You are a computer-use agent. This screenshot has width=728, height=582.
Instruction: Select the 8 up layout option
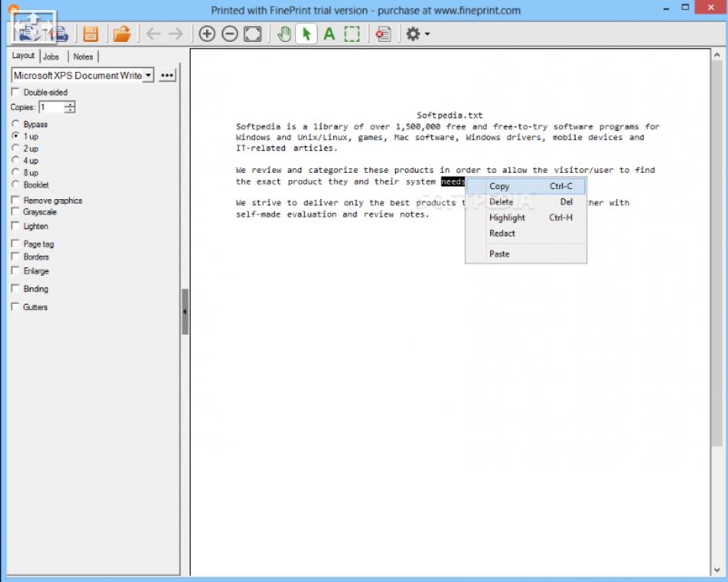[x=15, y=172]
